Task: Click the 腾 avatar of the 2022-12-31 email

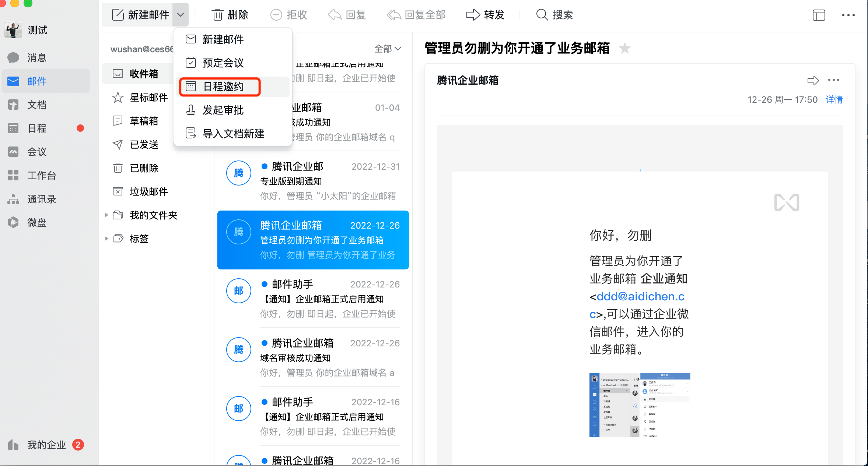Action: [239, 173]
